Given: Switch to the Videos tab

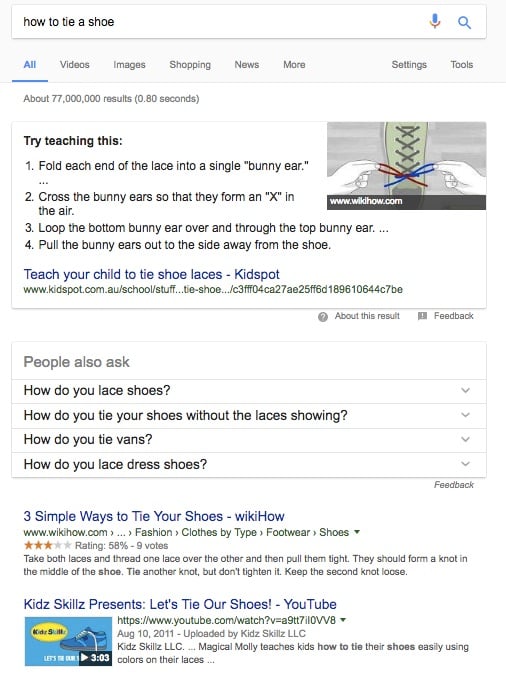Looking at the screenshot, I should point(75,65).
